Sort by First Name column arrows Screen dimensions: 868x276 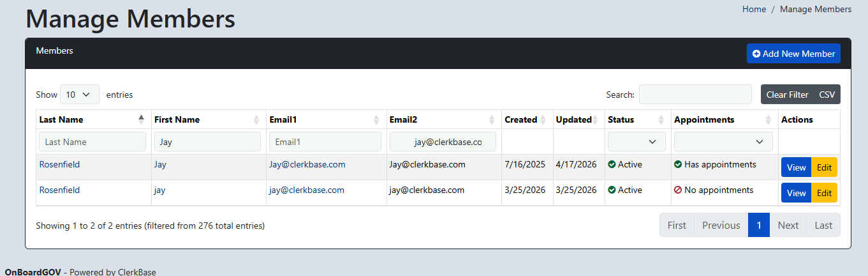[x=256, y=119]
